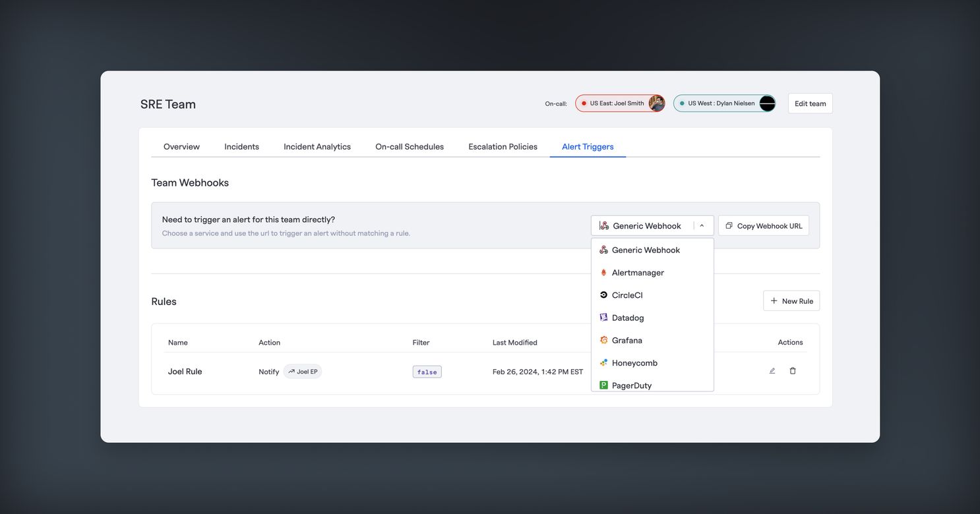Select the Alert Triggers tab
Screen dimensions: 980x514
[588, 146]
